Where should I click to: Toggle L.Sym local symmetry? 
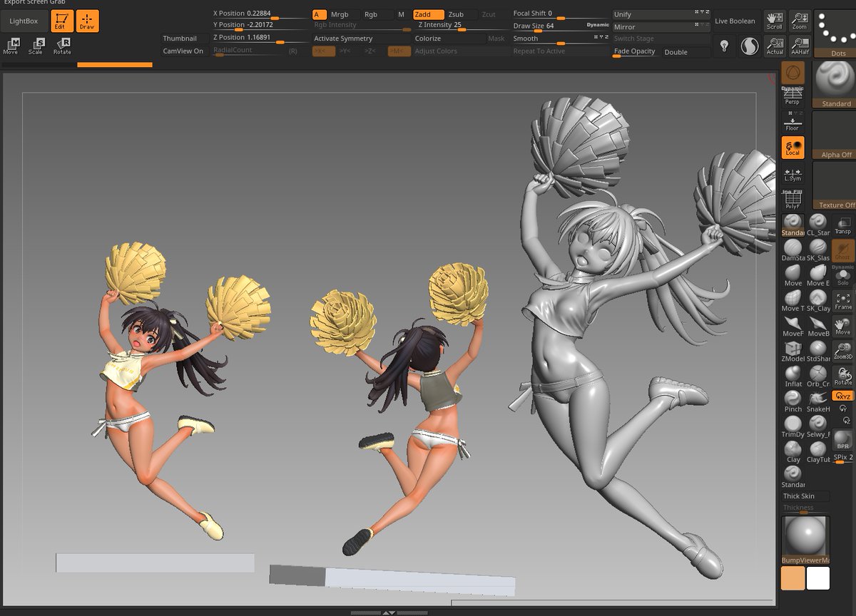(792, 175)
